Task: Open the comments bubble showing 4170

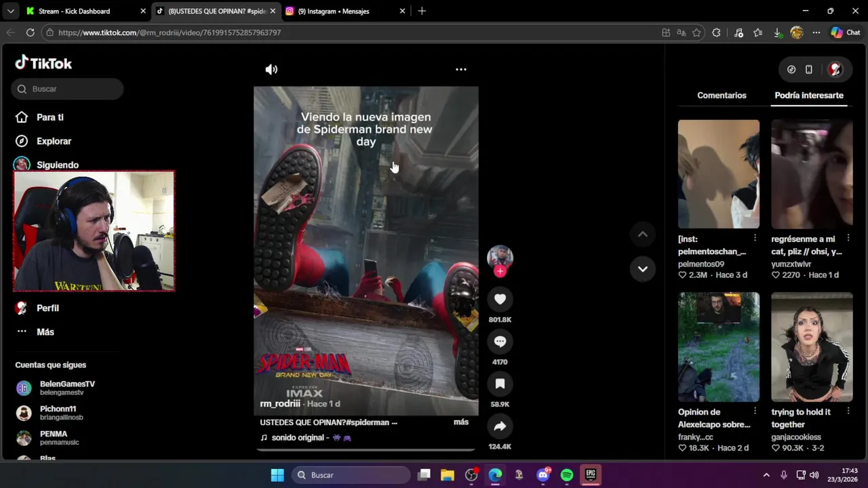Action: click(500, 342)
